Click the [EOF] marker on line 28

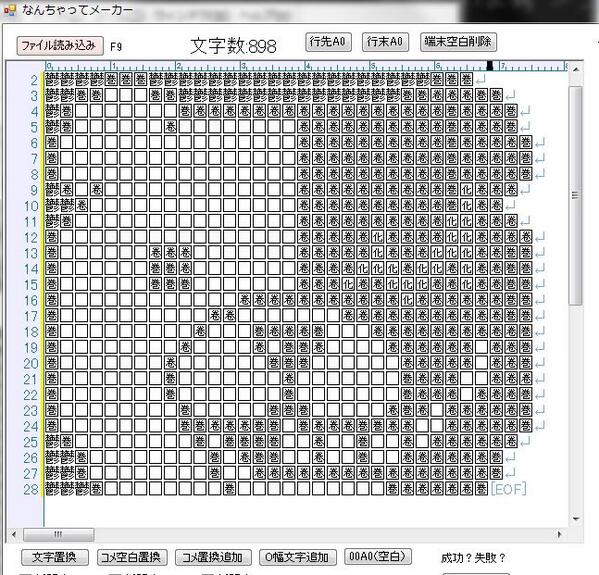pyautogui.click(x=508, y=489)
